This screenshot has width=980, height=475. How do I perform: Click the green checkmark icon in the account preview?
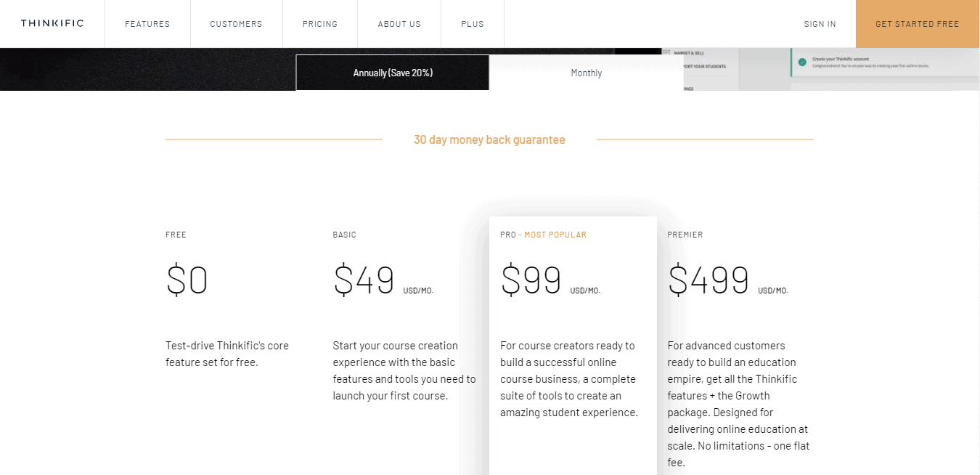click(802, 62)
